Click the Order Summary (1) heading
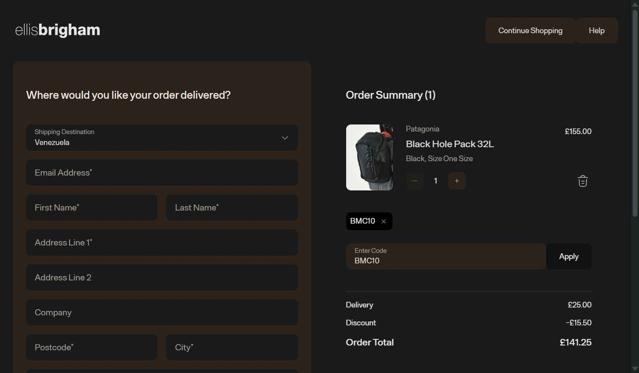 (390, 95)
